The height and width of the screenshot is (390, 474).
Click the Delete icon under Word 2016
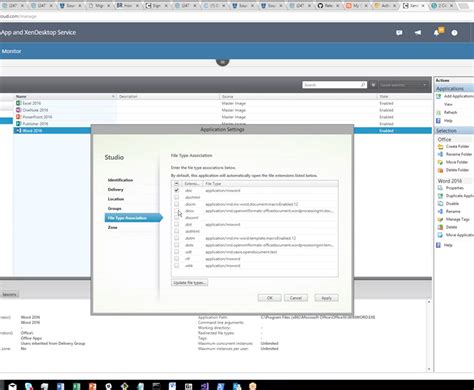440,227
